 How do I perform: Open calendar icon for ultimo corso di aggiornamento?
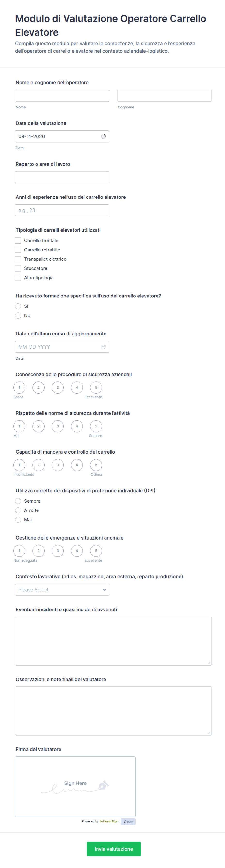[103, 347]
